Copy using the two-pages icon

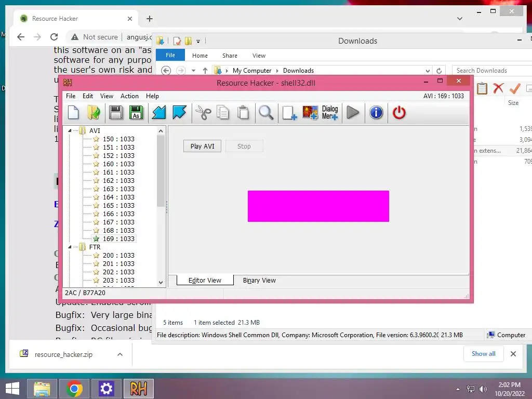pyautogui.click(x=223, y=113)
